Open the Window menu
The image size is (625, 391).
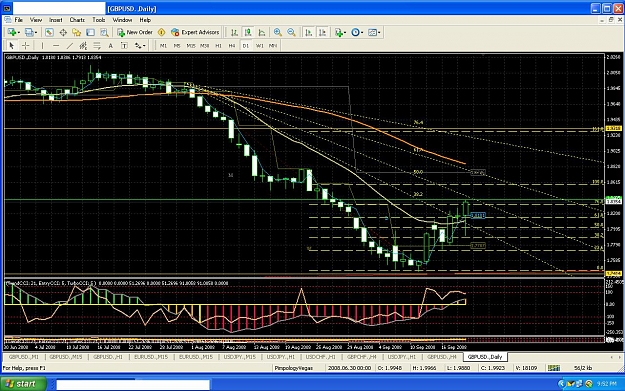pos(122,20)
